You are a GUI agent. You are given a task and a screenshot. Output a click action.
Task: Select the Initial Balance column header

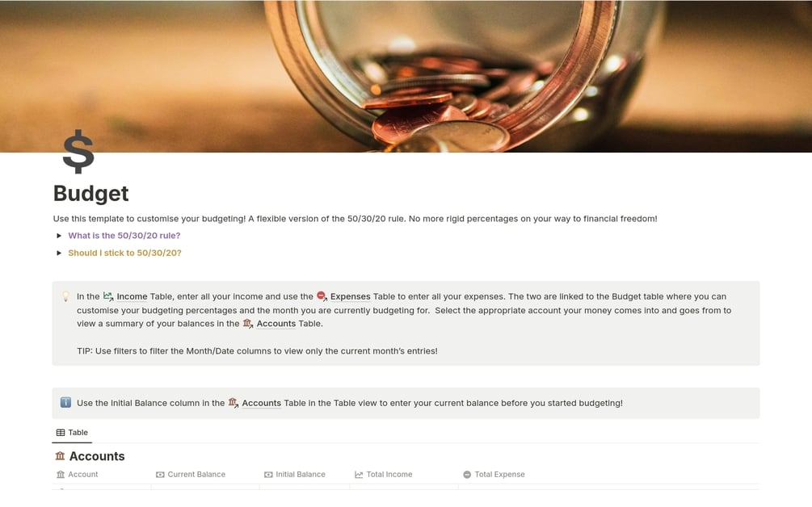point(295,475)
